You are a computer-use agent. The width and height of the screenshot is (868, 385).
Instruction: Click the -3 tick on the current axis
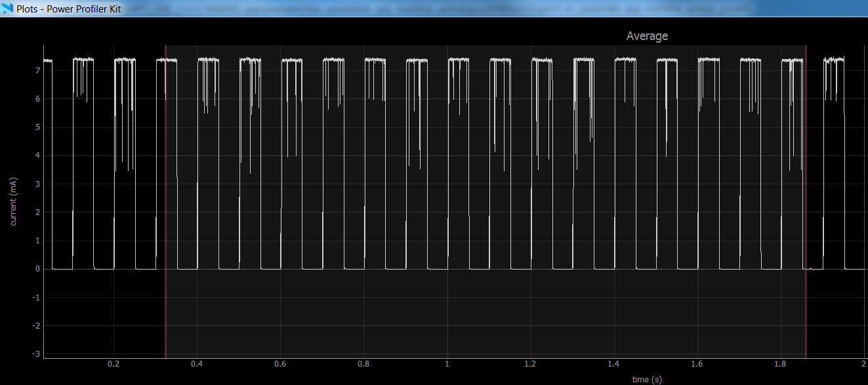pyautogui.click(x=36, y=354)
